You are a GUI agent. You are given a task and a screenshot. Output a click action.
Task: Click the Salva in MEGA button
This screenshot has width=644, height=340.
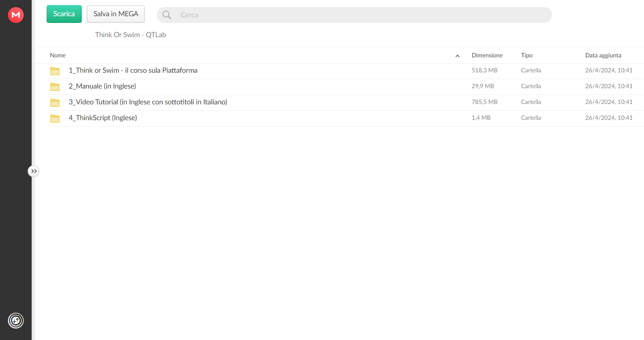[116, 14]
